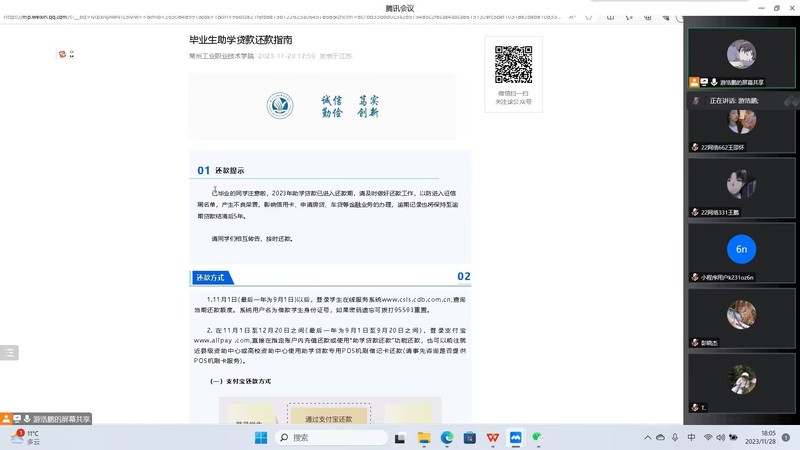Launch Microsoft Edge from the taskbar
The width and height of the screenshot is (800, 450).
coord(447,438)
